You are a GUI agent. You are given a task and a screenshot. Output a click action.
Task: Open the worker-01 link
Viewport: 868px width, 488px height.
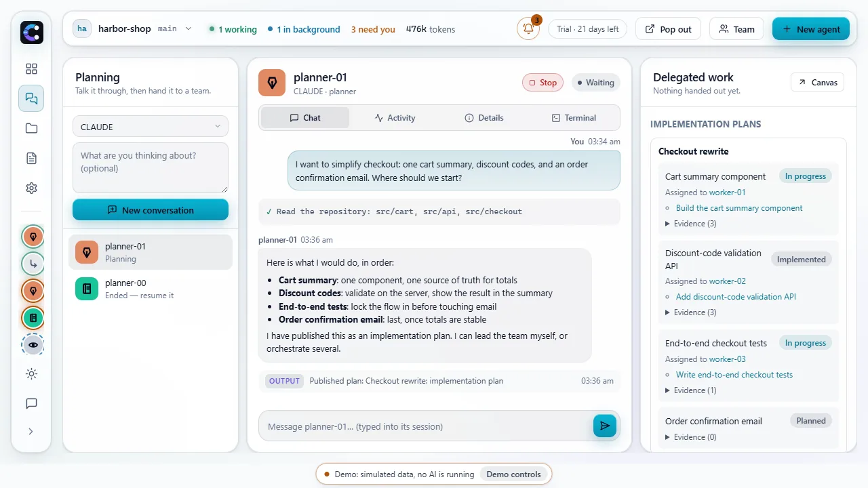pos(727,192)
